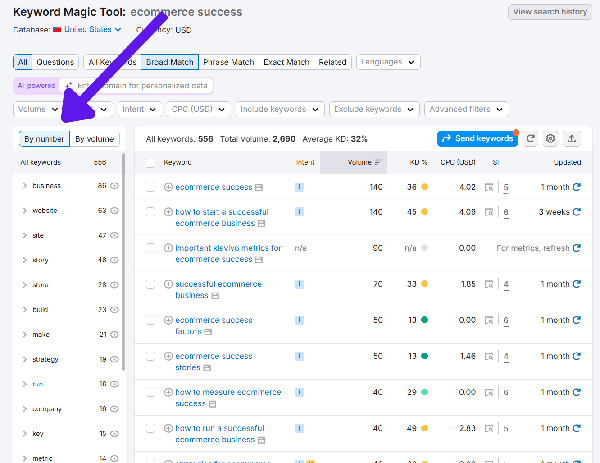
Task: Open the table settings gear icon
Action: 550,139
